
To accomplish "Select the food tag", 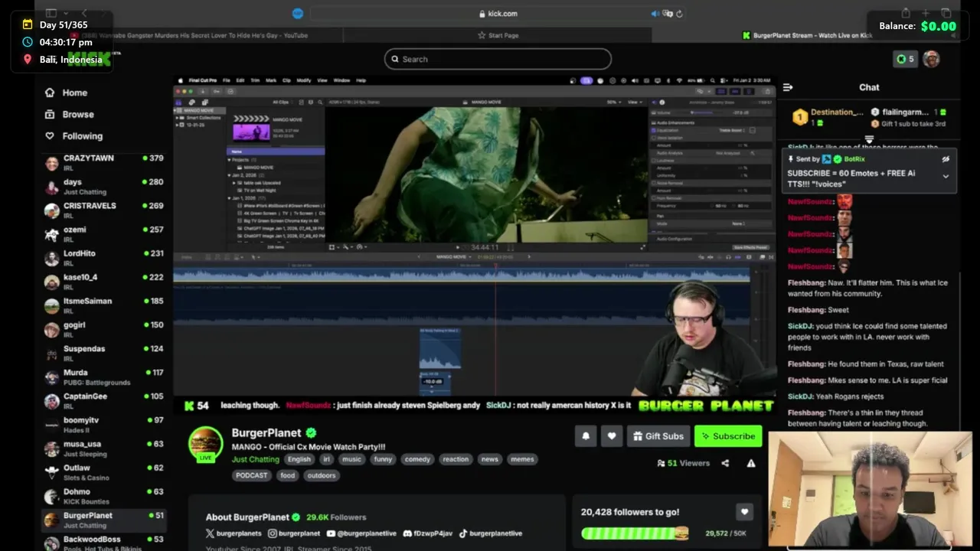I will coord(288,475).
